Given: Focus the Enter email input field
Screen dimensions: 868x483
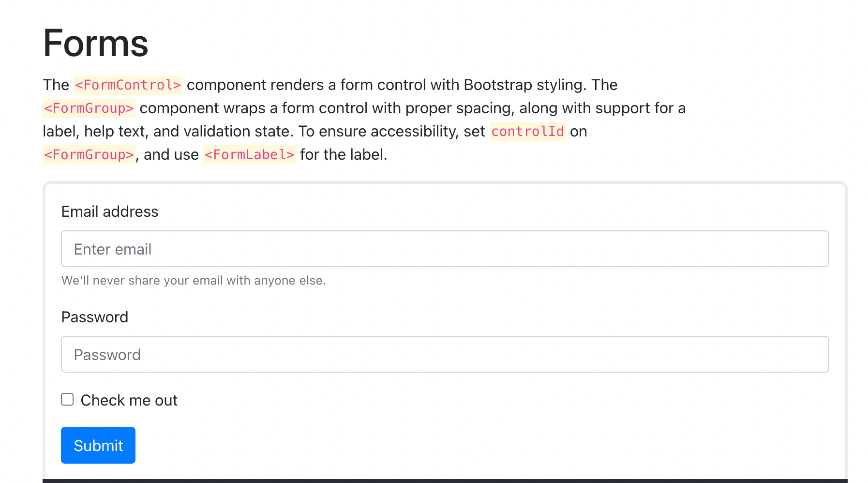Looking at the screenshot, I should click(x=445, y=249).
